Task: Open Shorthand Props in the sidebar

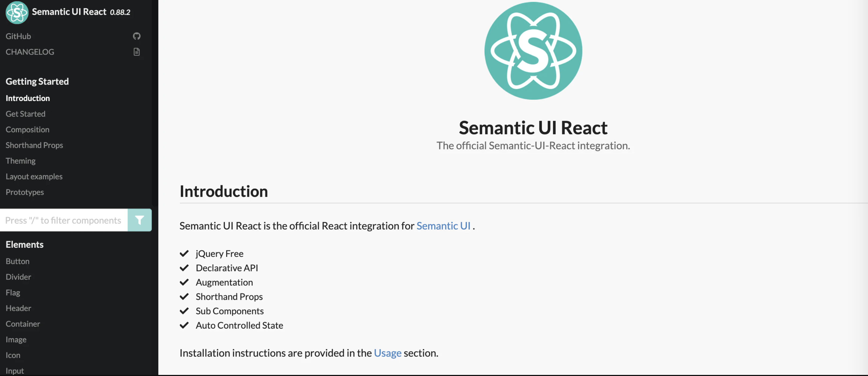Action: point(34,145)
